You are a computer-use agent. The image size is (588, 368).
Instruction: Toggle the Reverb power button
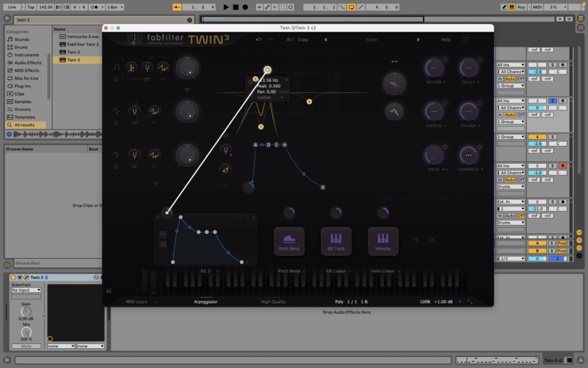coord(445,59)
